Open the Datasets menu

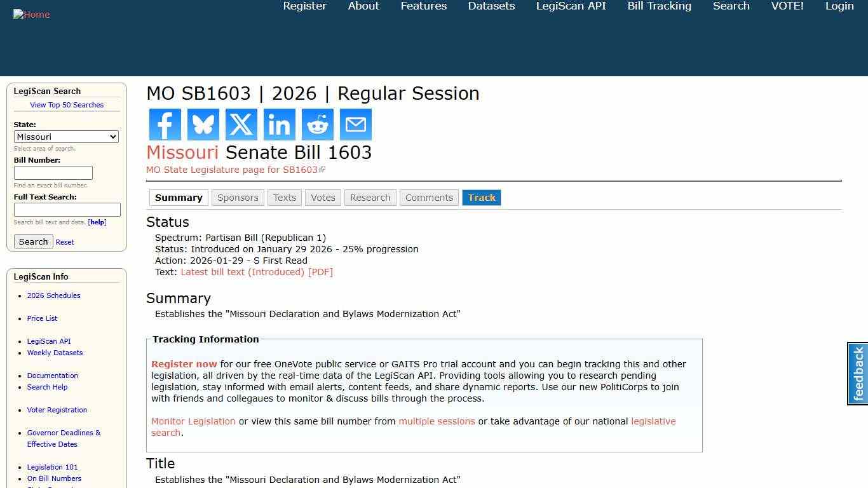point(491,6)
